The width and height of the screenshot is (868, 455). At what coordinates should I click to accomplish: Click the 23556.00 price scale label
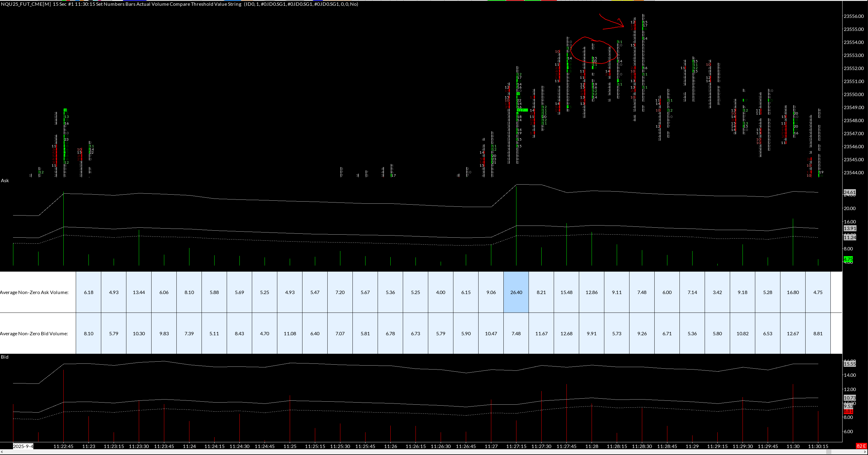tap(853, 16)
